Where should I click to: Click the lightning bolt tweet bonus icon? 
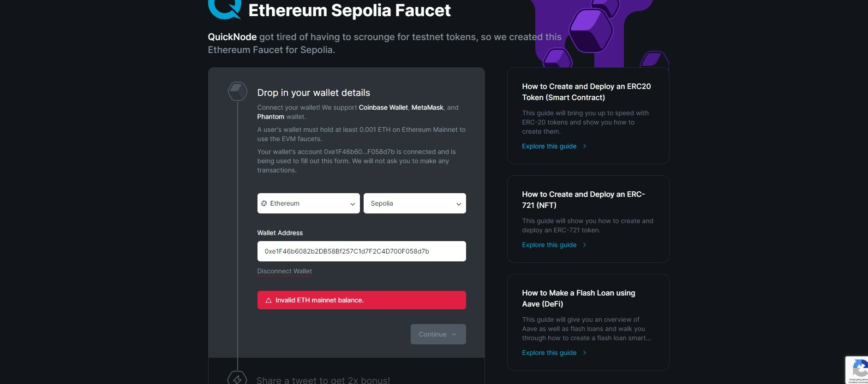237,379
